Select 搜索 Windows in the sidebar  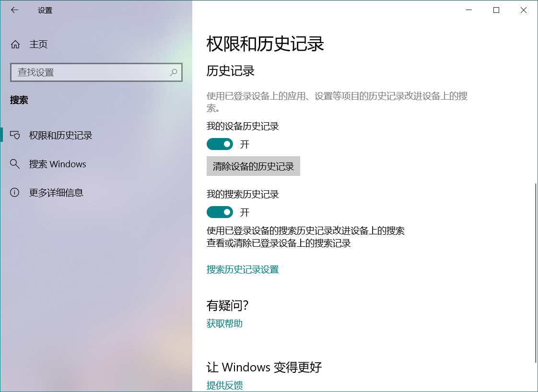coord(96,164)
